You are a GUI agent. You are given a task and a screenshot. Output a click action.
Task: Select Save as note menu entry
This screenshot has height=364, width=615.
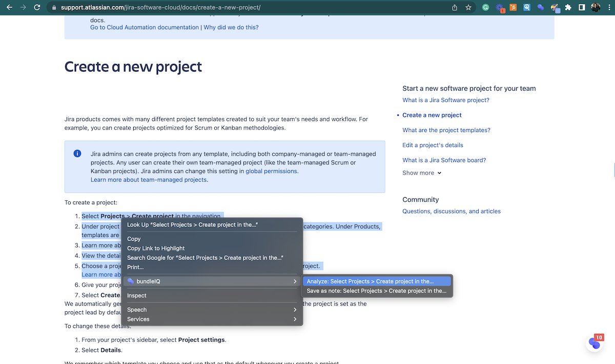click(x=376, y=291)
